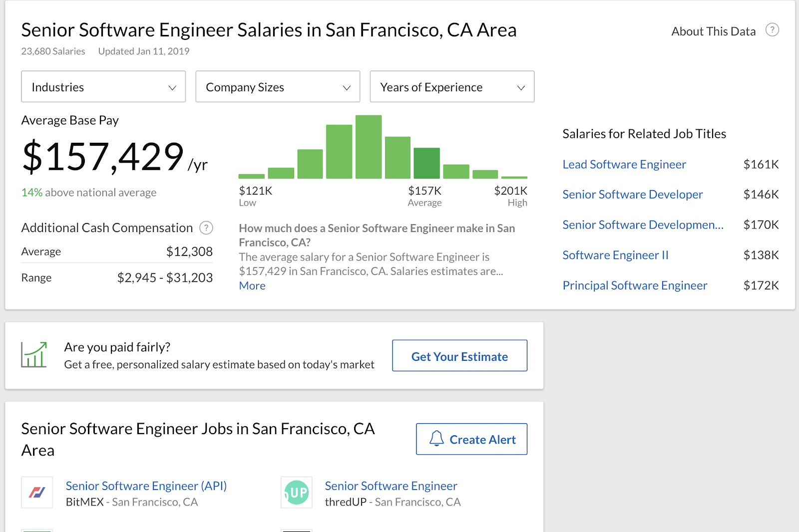The image size is (799, 532).
Task: Click the About This Data help icon
Action: 772,30
